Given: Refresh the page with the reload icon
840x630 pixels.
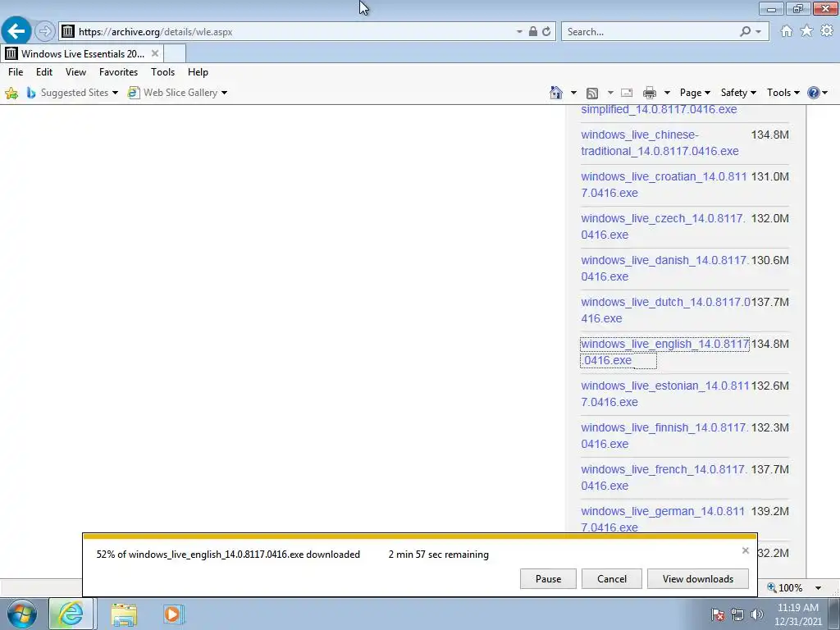Looking at the screenshot, I should pyautogui.click(x=546, y=32).
